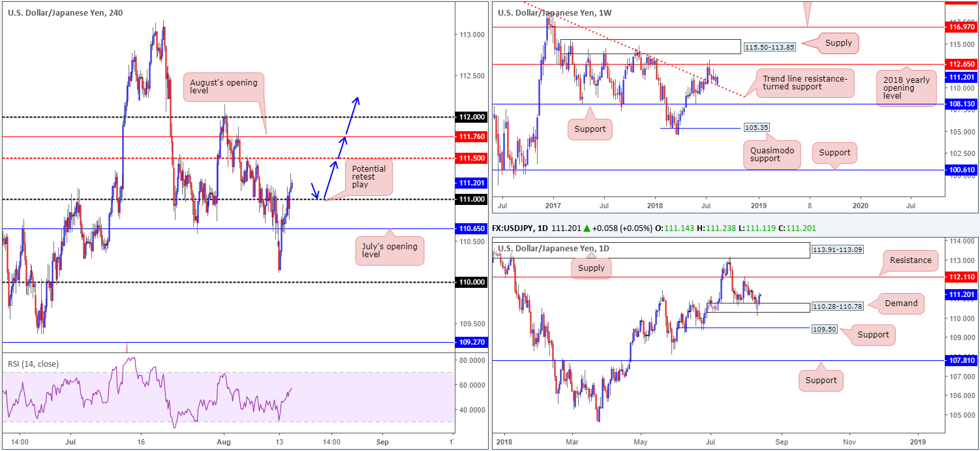Viewport: 980px width, 451px height.
Task: Click the 'Aug' date on the 240 chart time axis
Action: click(x=223, y=441)
